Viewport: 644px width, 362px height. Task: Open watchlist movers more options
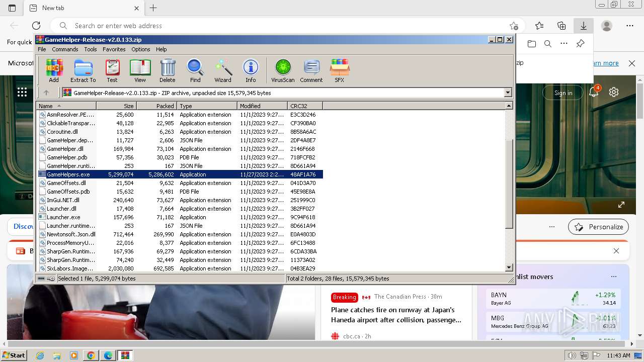[613, 277]
